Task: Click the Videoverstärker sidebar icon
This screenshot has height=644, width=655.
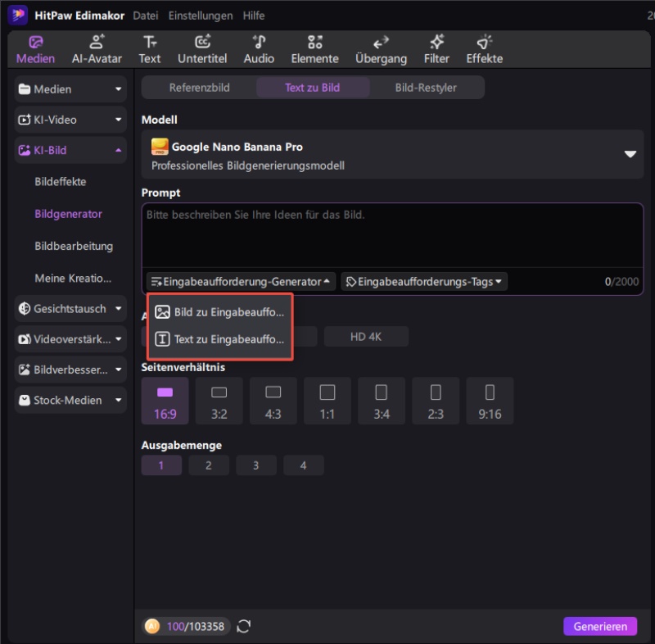Action: point(25,339)
